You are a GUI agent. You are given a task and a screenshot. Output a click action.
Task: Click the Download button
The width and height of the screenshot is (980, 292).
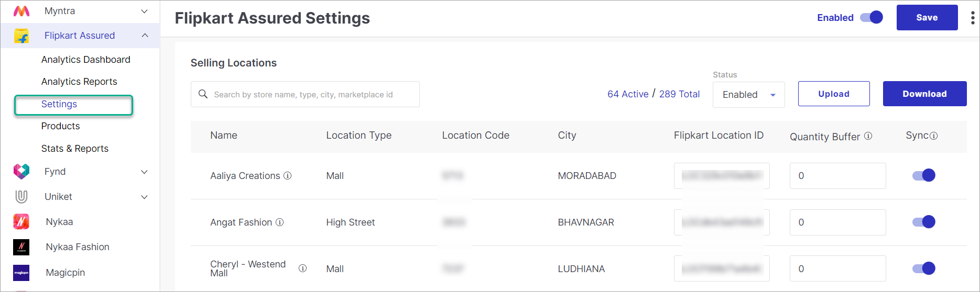924,94
